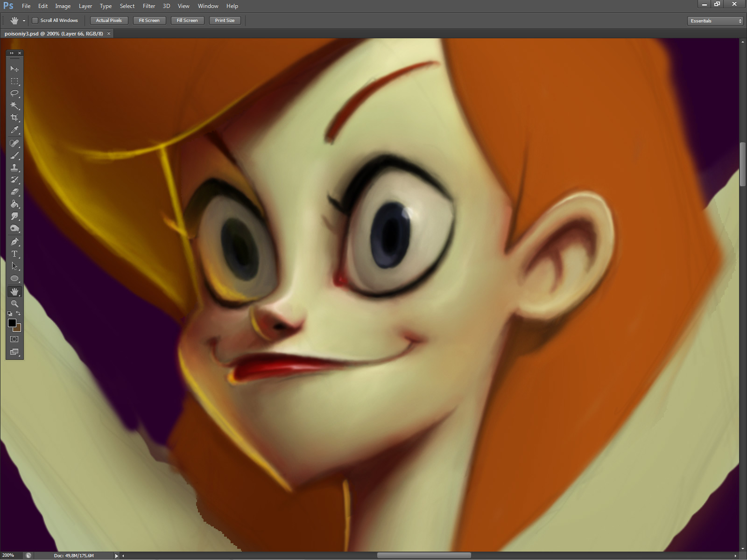Expand the status bar info arrow menu
The width and height of the screenshot is (747, 560).
(x=116, y=556)
